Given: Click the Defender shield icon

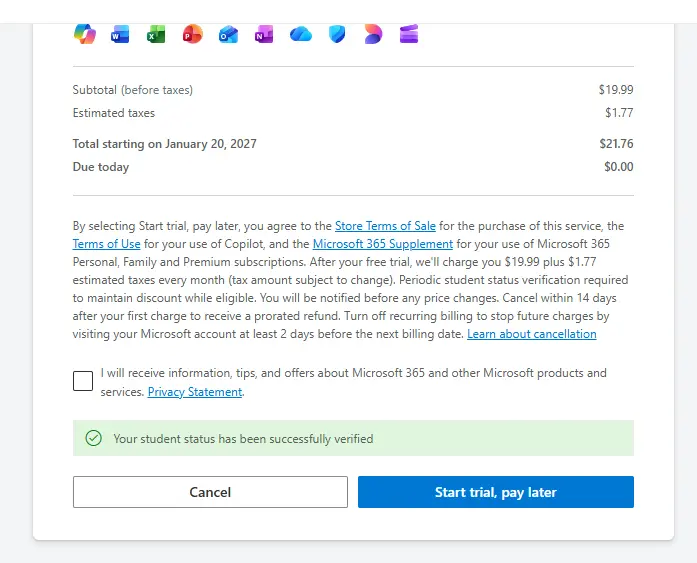Looking at the screenshot, I should [337, 34].
